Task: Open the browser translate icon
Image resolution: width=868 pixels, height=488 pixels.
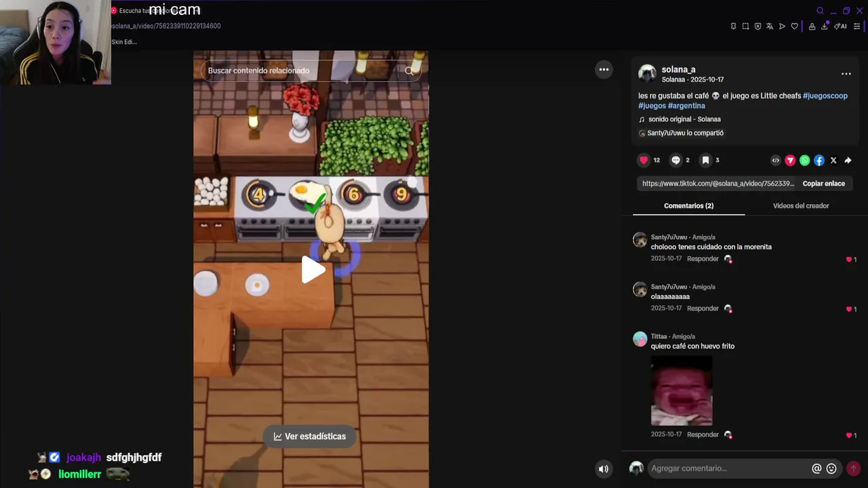Action: tap(770, 26)
